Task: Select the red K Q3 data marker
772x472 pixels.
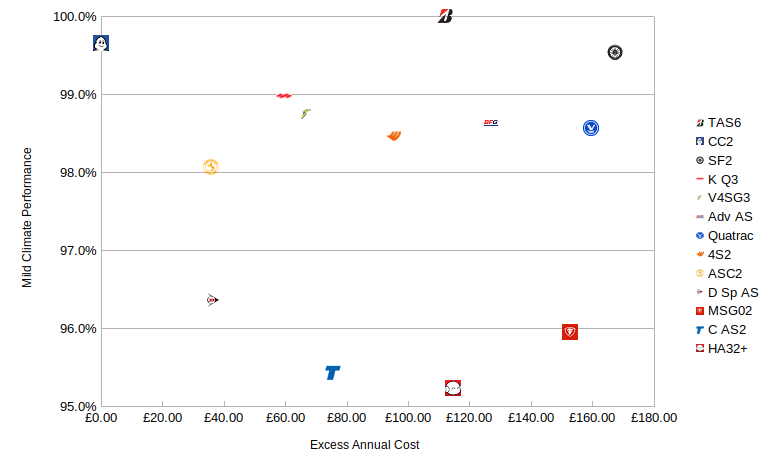Action: point(284,96)
